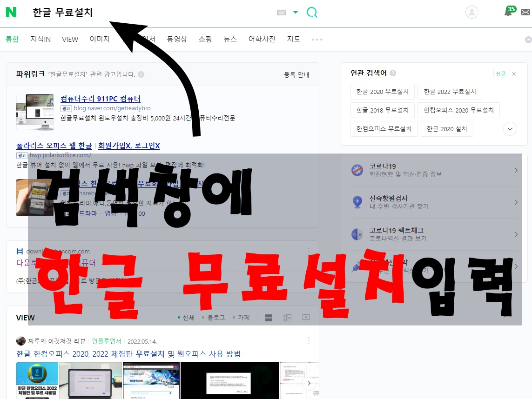Open 신속항원검사 row
The width and height of the screenshot is (532, 399).
434,202
